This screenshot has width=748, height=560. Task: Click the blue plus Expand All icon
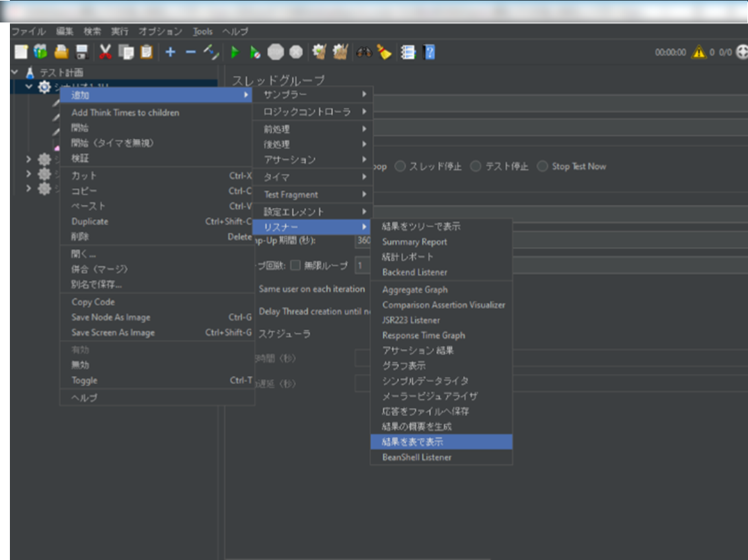pyautogui.click(x=170, y=52)
